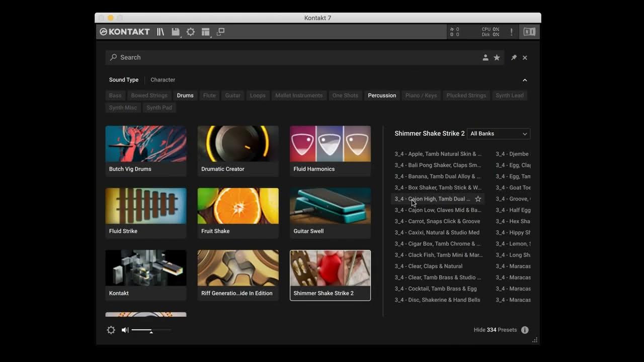Load preset 3_4 - Banana, Tamb Dual Alloy

pyautogui.click(x=438, y=176)
